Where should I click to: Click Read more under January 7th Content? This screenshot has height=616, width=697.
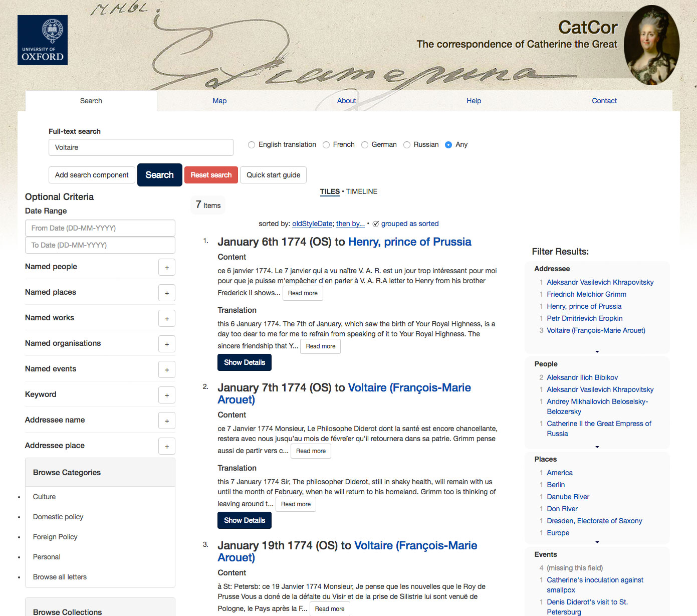click(311, 451)
